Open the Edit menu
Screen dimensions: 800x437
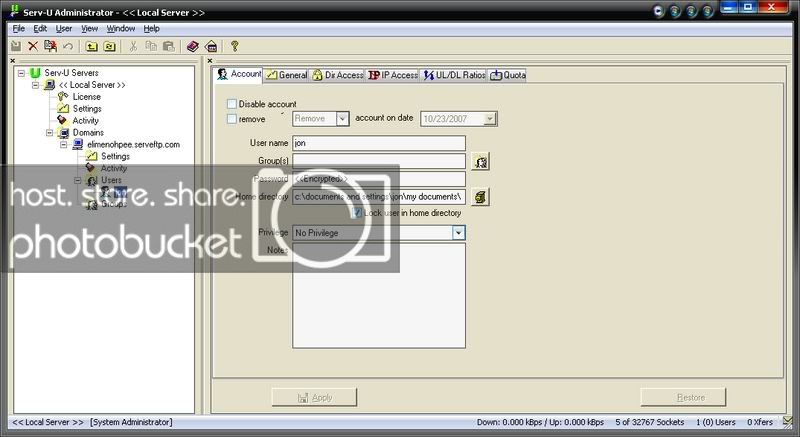[x=40, y=29]
